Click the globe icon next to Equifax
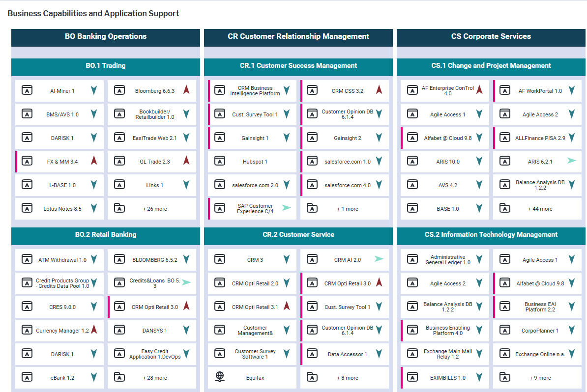 click(x=220, y=377)
